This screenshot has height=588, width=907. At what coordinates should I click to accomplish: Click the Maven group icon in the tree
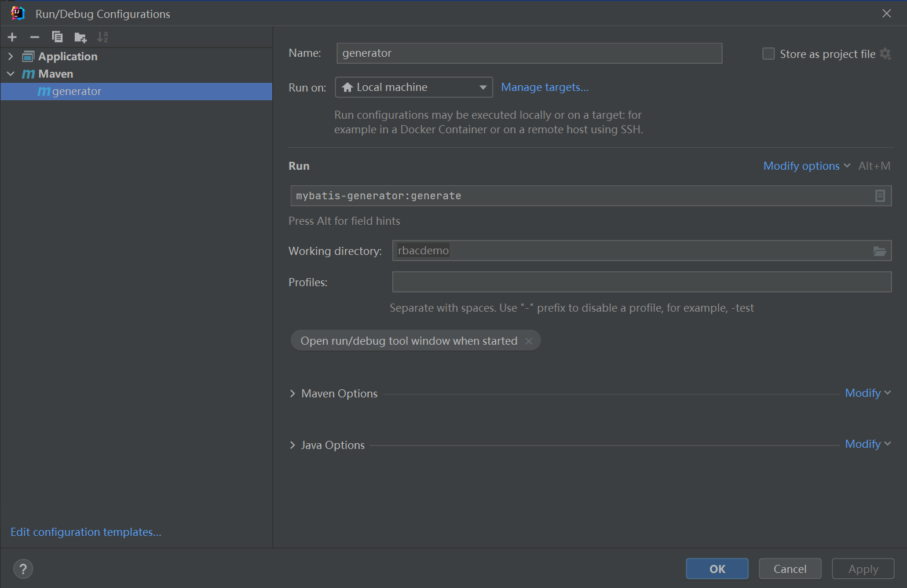[x=28, y=74]
